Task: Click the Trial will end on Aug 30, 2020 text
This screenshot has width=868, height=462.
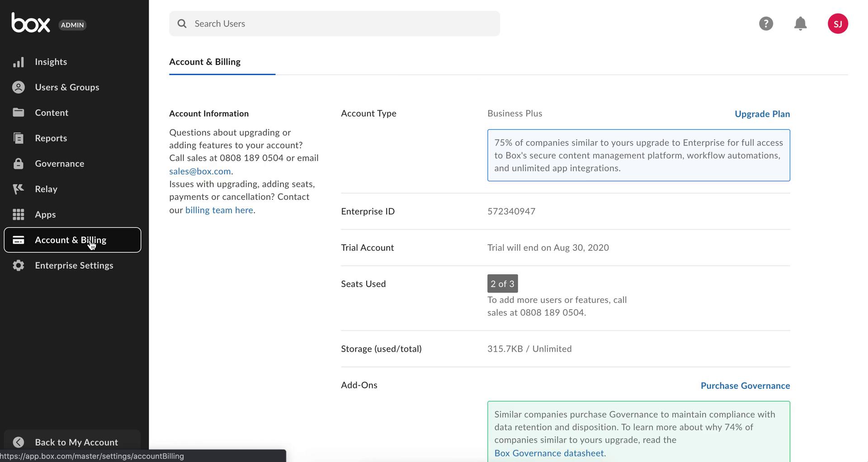Action: (x=548, y=248)
